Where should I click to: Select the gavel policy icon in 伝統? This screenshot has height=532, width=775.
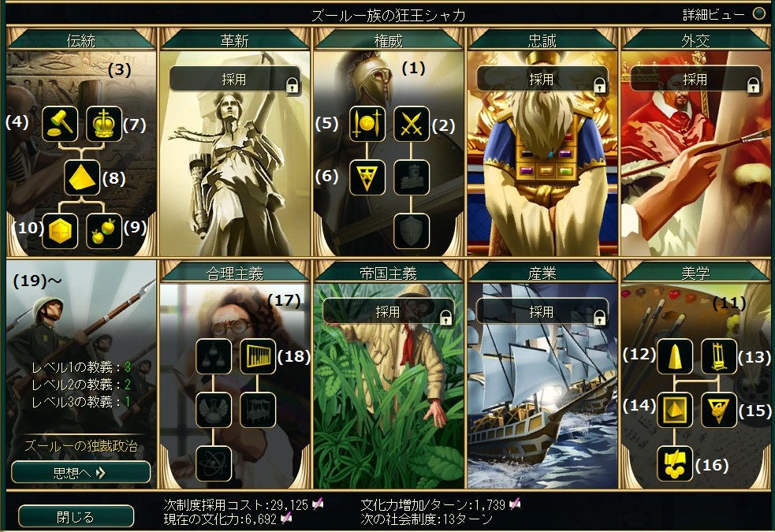coord(60,124)
